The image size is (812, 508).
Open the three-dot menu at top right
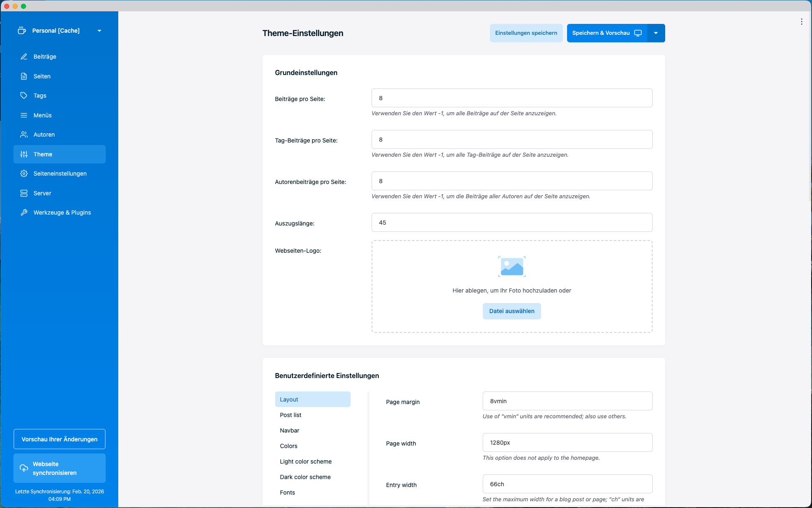[802, 22]
